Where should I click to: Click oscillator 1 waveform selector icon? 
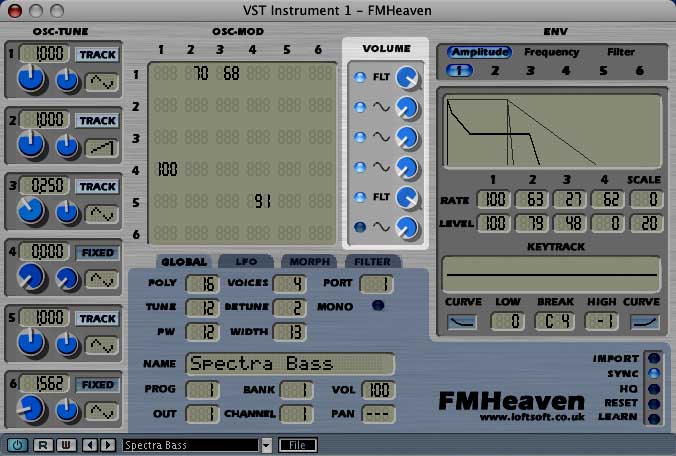102,81
